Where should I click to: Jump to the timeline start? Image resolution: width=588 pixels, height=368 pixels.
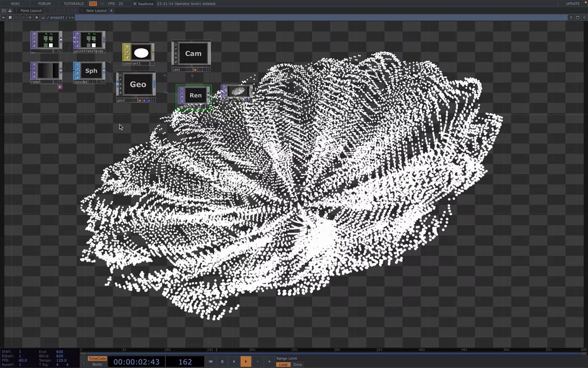(x=210, y=362)
